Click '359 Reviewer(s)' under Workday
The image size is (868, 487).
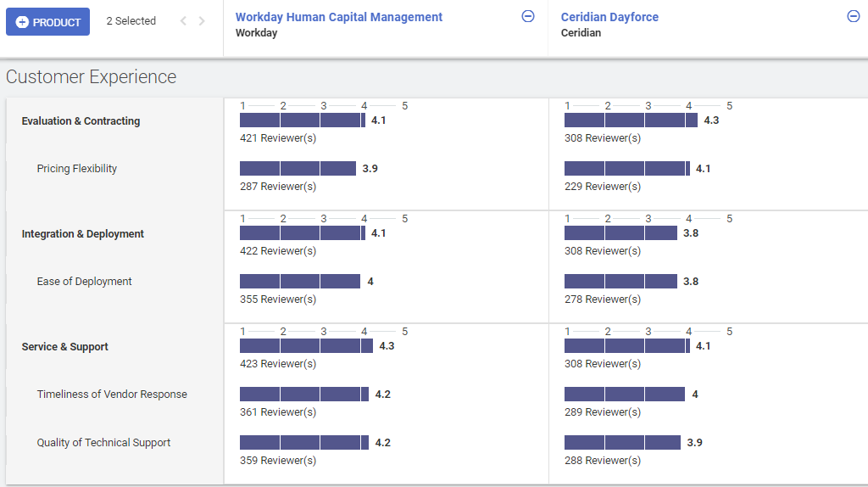(x=278, y=461)
